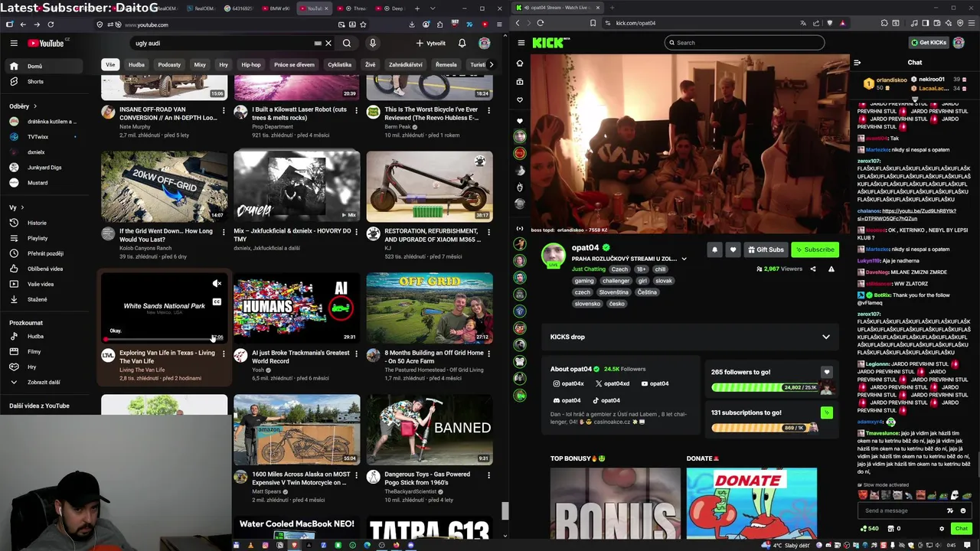This screenshot has height=551, width=980.
Task: Open options for AI just Broke Trackmania
Action: pyautogui.click(x=356, y=354)
